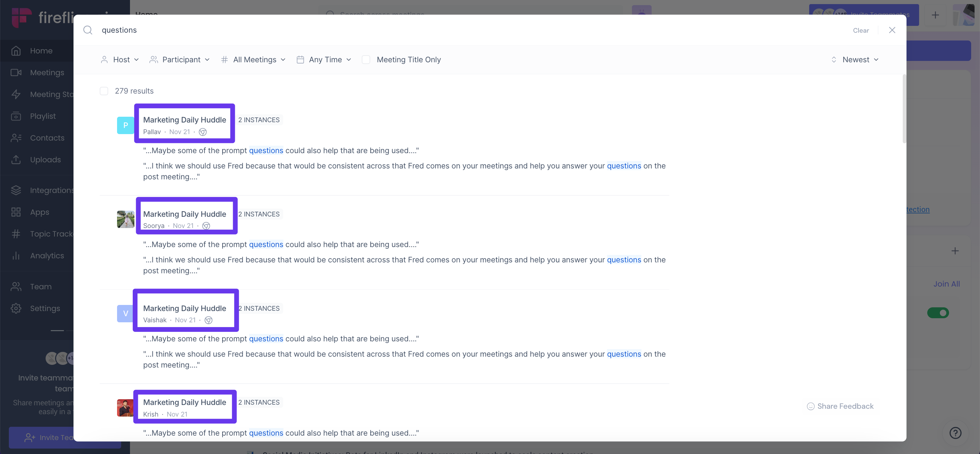Click the Join All link
Screen dimensions: 980x454
click(947, 283)
